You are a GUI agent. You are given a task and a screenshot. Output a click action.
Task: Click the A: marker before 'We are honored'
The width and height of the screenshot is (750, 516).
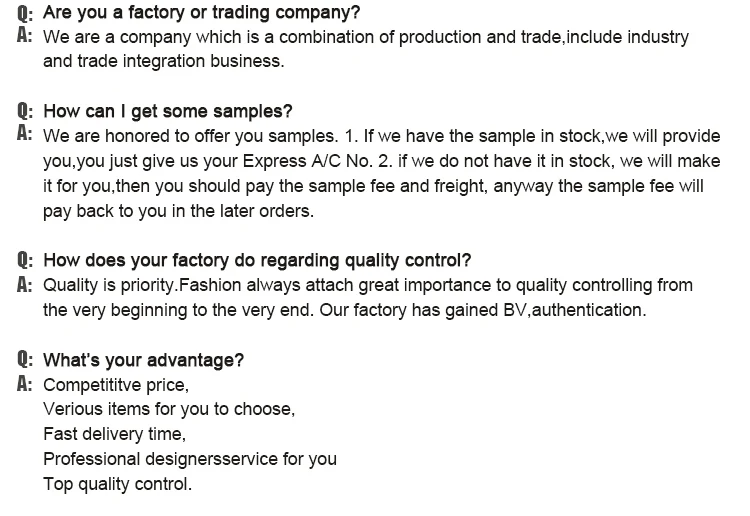tap(26, 135)
